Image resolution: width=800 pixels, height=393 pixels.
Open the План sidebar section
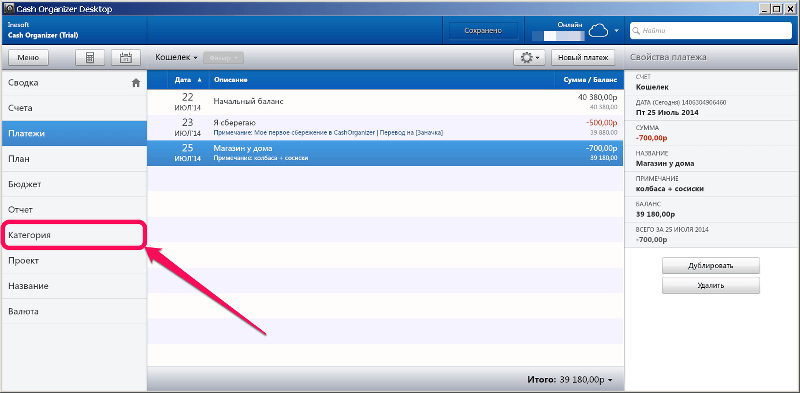point(73,159)
